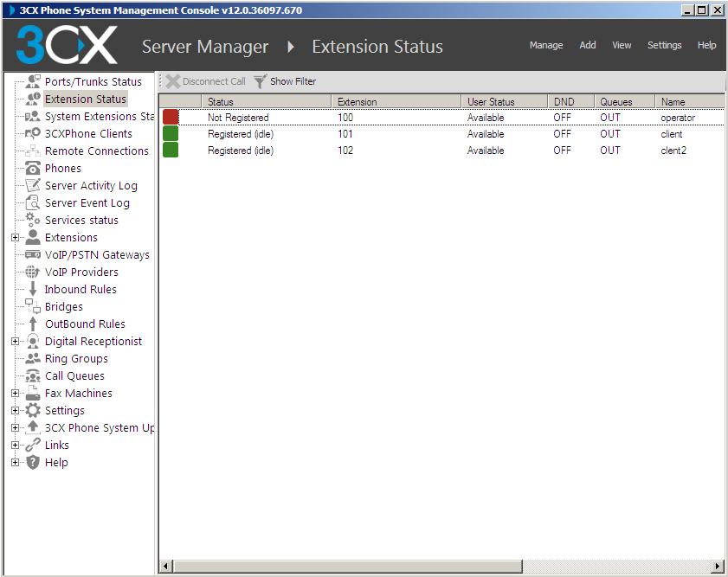Click the System Extensions Status icon
Screen dimensions: 728x577
[33, 117]
